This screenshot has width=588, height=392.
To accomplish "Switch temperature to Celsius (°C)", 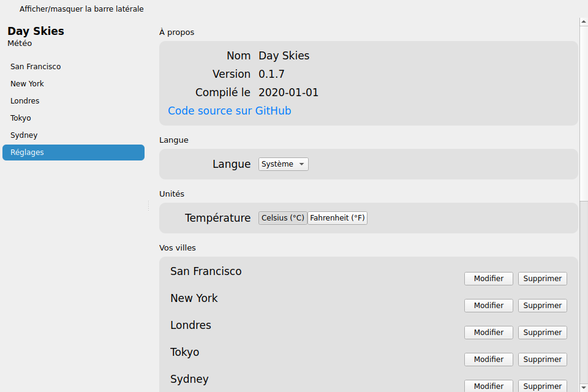I will pos(283,218).
